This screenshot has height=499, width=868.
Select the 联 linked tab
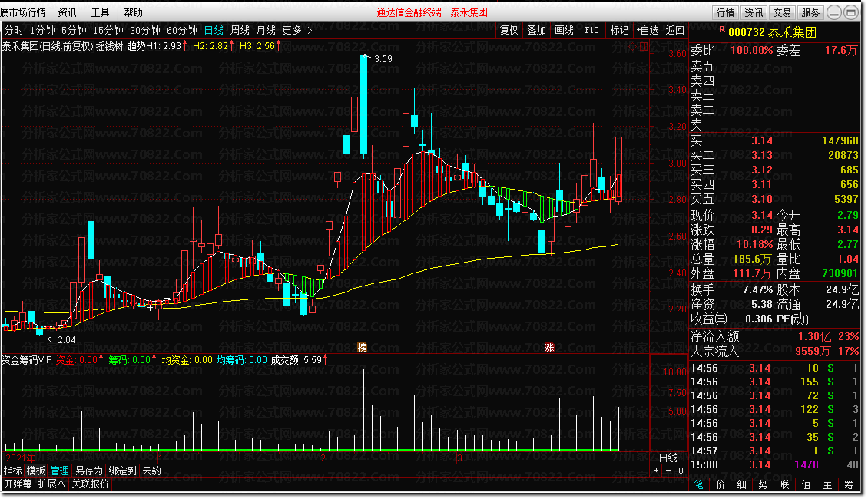pyautogui.click(x=784, y=484)
